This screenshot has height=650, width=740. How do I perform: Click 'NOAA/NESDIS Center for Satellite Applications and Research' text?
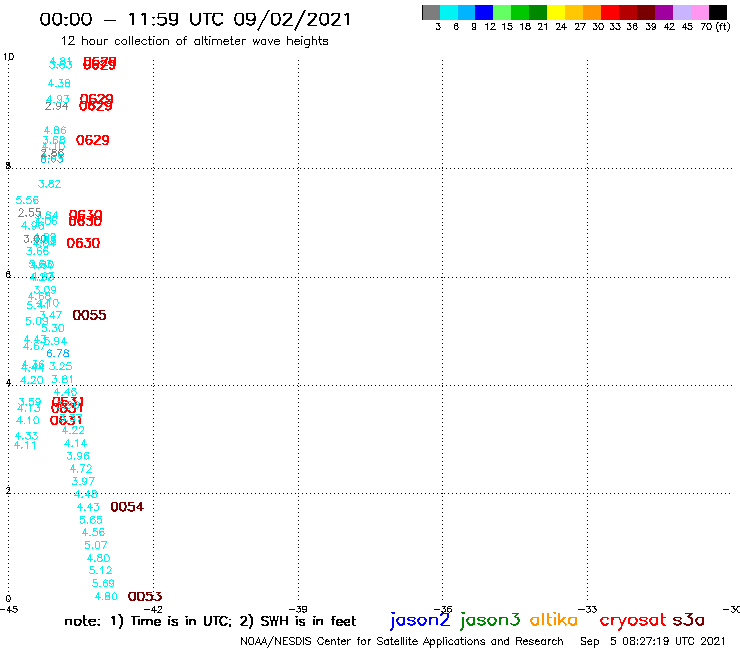tap(402, 641)
